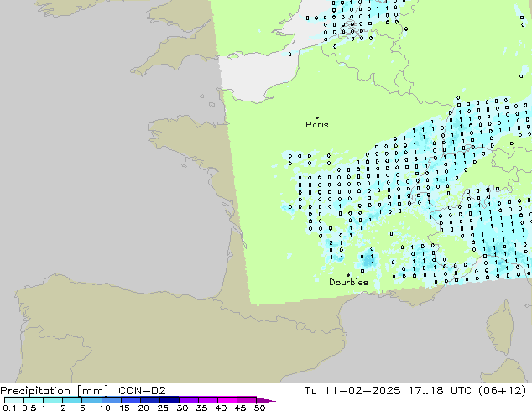Select the 35–40 mm legend swatch
Screen dimensions: 532x411
(x=208, y=400)
